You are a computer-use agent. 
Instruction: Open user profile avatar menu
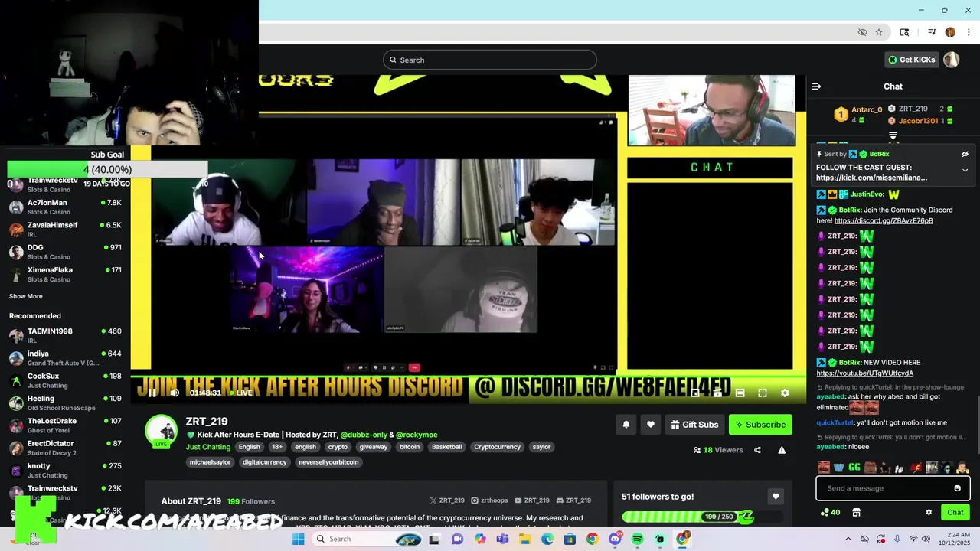951,60
